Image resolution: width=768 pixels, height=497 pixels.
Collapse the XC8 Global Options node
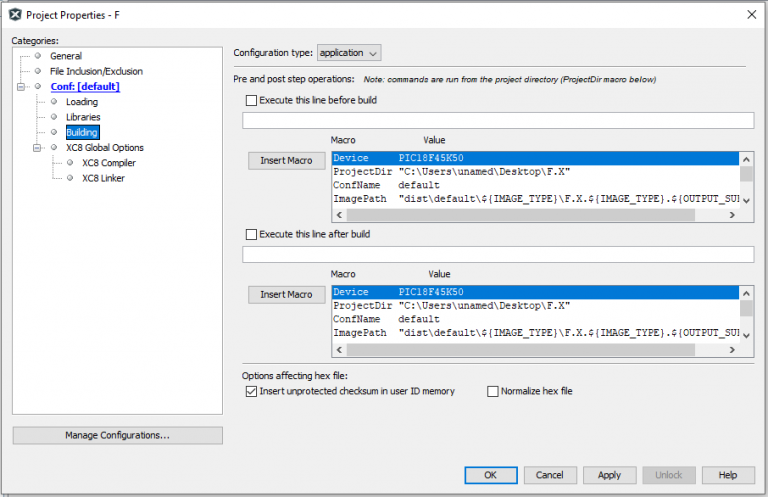coord(37,147)
